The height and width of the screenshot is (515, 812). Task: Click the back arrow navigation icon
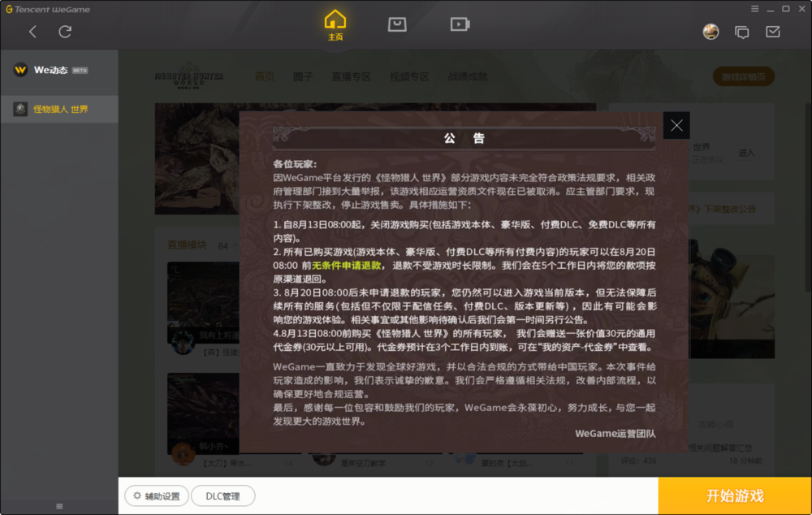pyautogui.click(x=32, y=31)
